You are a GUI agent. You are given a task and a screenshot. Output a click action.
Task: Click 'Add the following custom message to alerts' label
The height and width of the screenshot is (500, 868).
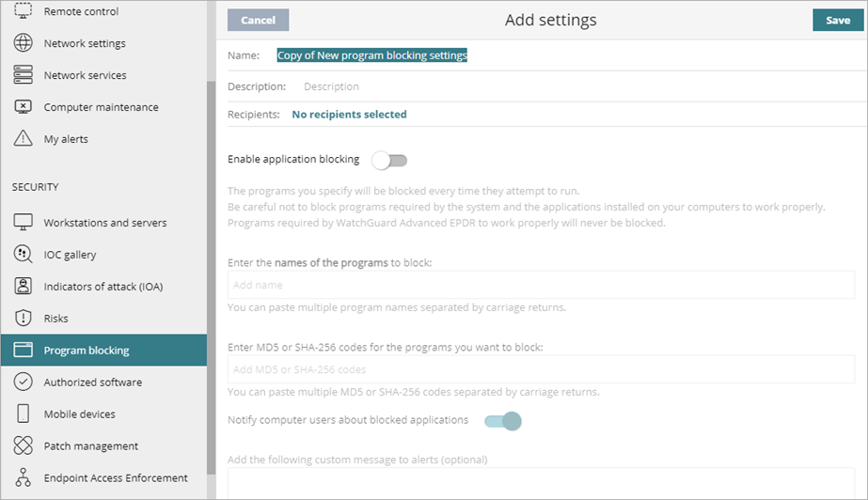[357, 460]
